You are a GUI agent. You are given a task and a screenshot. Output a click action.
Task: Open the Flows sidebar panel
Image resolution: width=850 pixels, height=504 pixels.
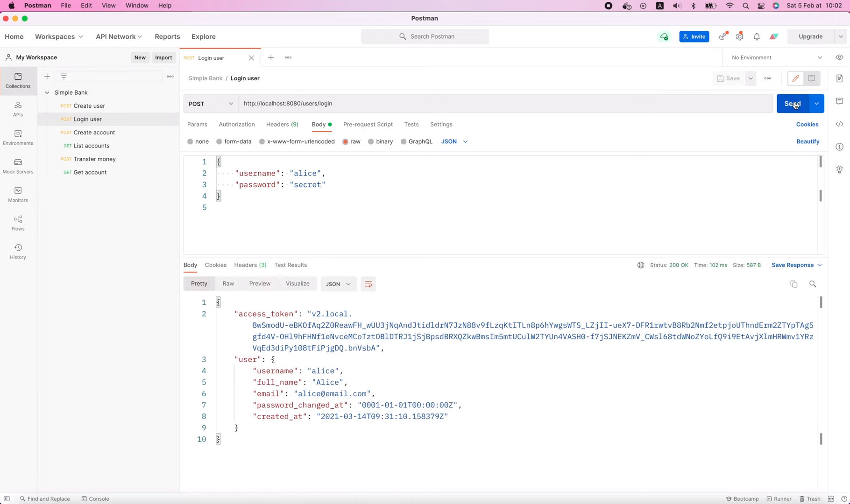(x=18, y=223)
